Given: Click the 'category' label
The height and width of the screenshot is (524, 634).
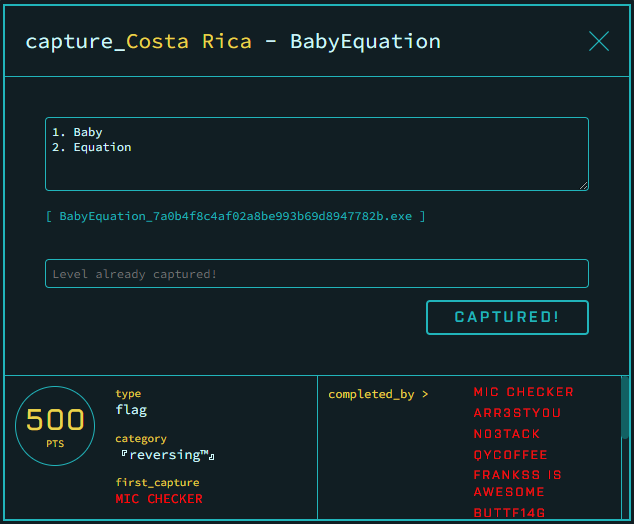Looking at the screenshot, I should [x=141, y=438].
